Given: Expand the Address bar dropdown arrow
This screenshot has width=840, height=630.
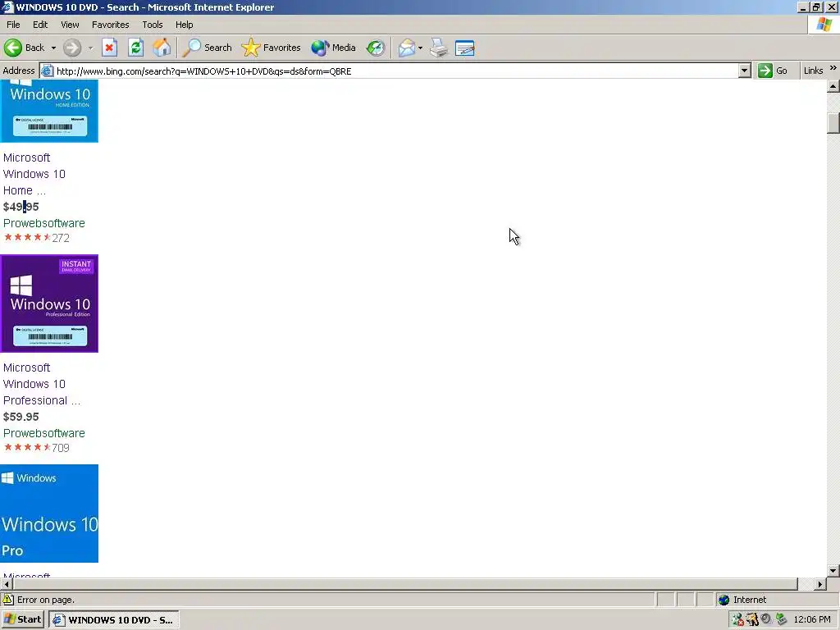Looking at the screenshot, I should coord(744,71).
